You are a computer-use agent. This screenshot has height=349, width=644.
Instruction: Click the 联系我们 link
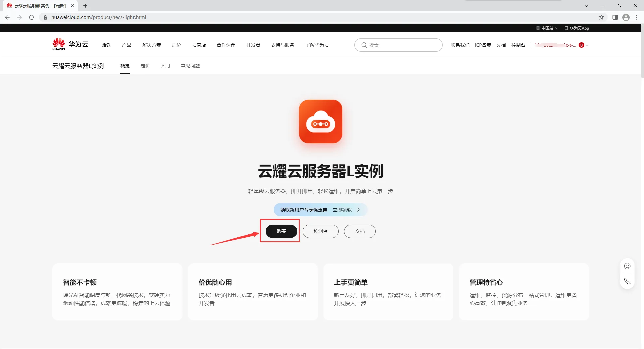(460, 45)
